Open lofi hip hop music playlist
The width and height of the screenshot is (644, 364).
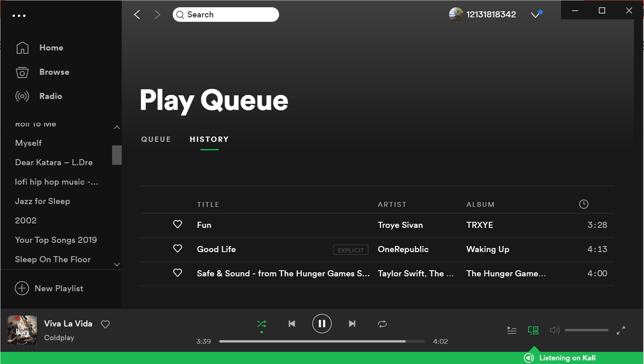pos(57,182)
